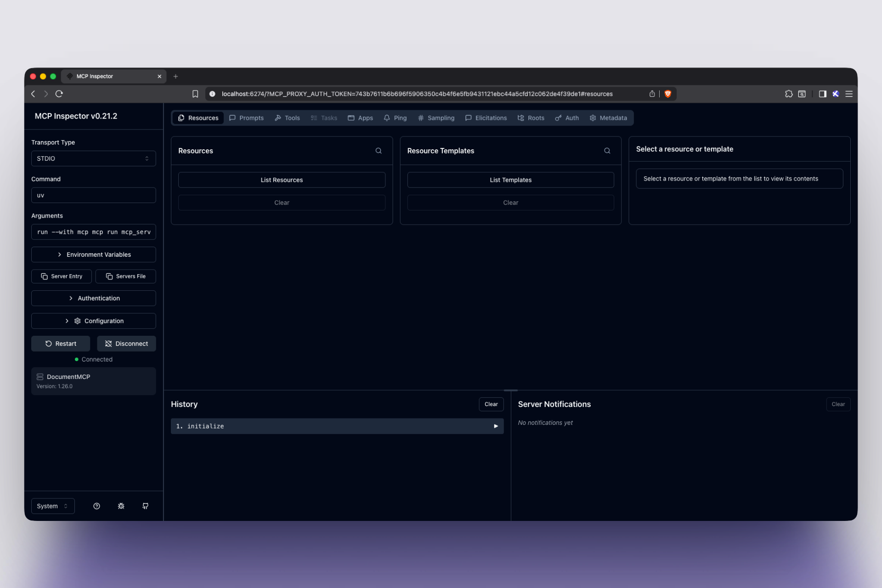Open the Transport Type STDIO dropdown
This screenshot has width=882, height=588.
[94, 158]
